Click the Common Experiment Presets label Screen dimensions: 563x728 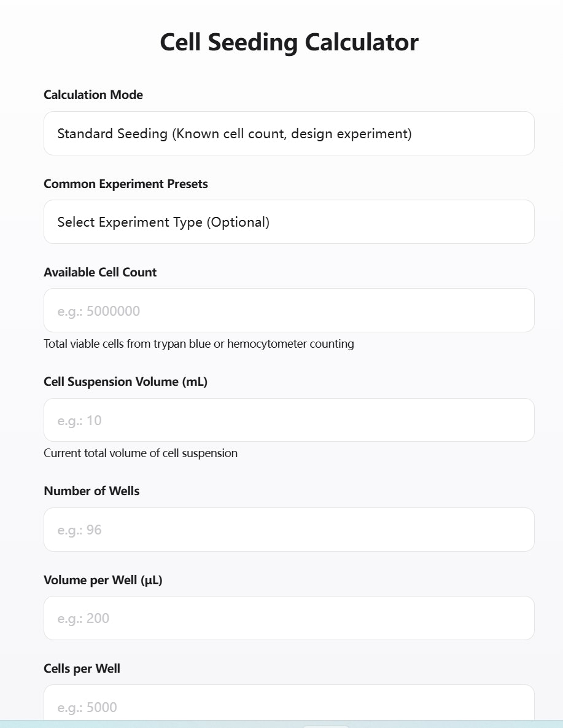126,184
